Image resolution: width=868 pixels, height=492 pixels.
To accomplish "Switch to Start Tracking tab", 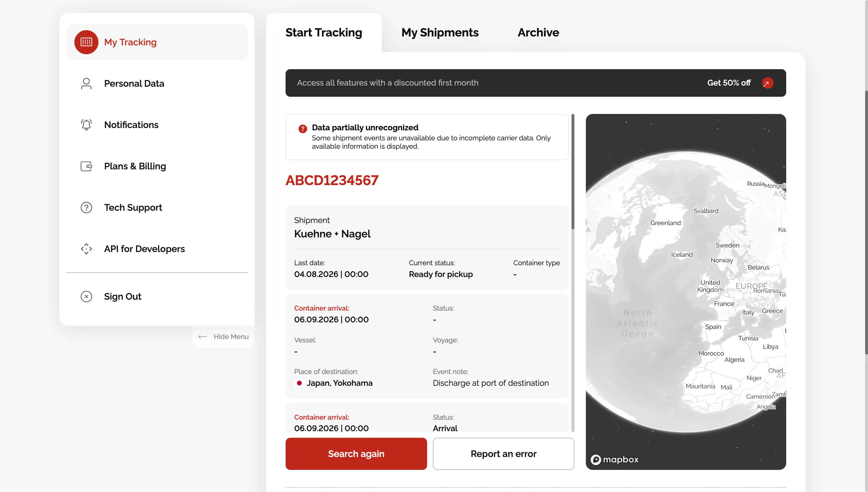I will 324,32.
